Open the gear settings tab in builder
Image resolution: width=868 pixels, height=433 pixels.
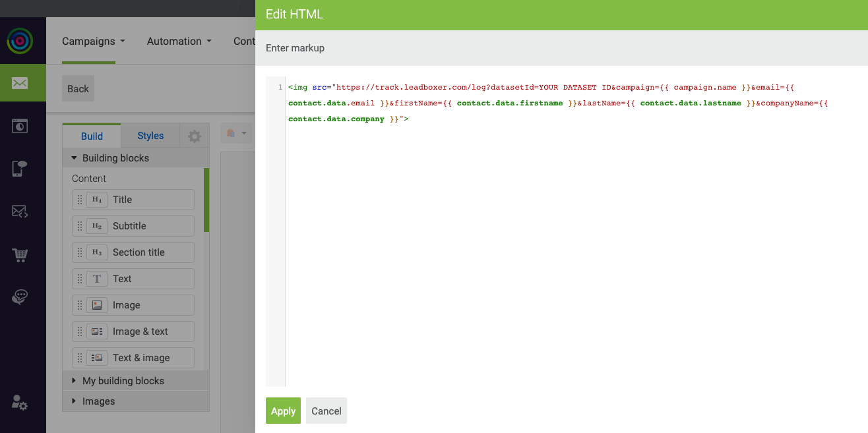tap(194, 136)
